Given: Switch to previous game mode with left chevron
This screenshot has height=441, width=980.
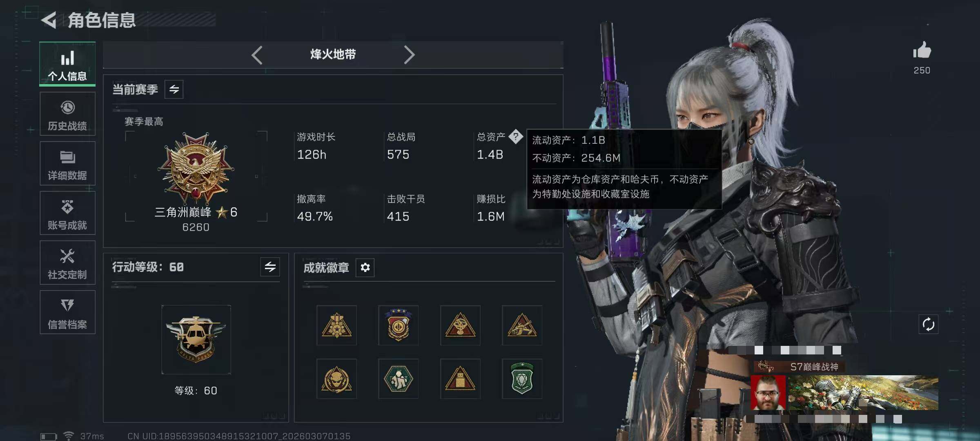Looking at the screenshot, I should [x=257, y=55].
